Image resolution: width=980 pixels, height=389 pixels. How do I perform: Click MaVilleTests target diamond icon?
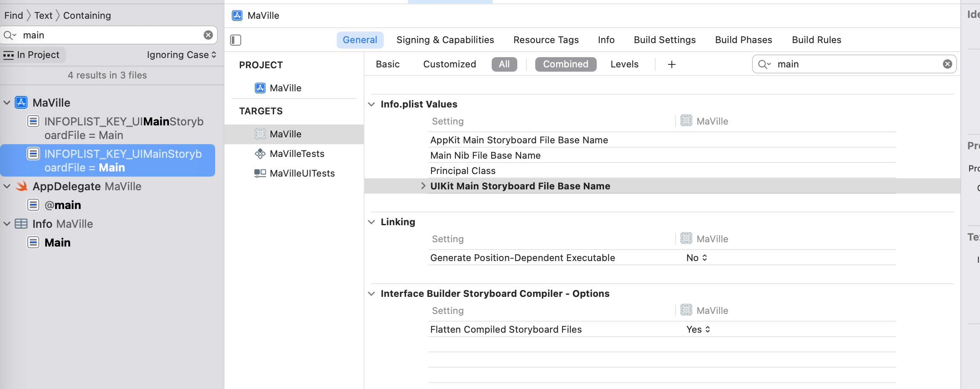[x=260, y=154]
